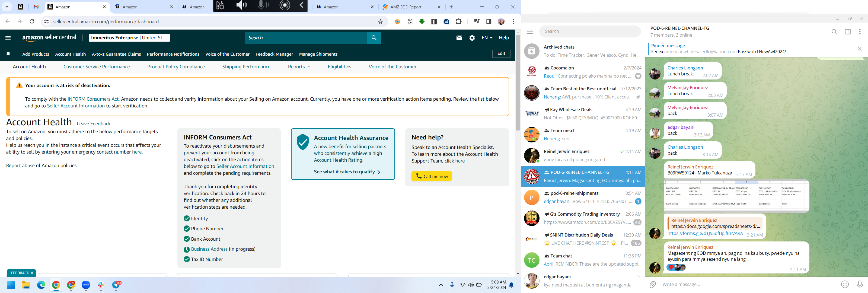Open the Windows notification bell
Screen dimensions: 868x293
point(512,285)
